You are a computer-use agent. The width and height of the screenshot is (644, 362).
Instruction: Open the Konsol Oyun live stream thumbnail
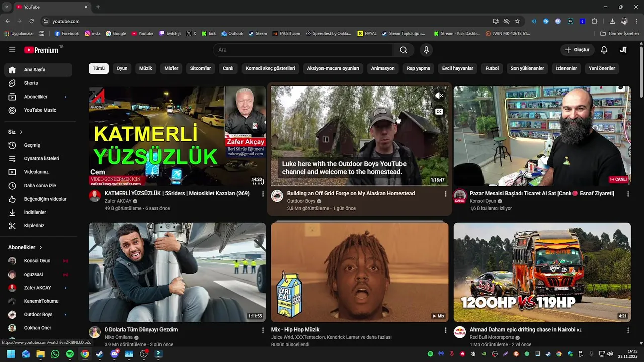(x=542, y=136)
